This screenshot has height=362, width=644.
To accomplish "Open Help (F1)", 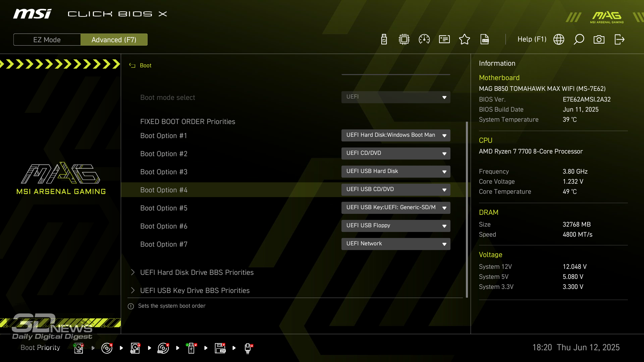I will tap(532, 39).
